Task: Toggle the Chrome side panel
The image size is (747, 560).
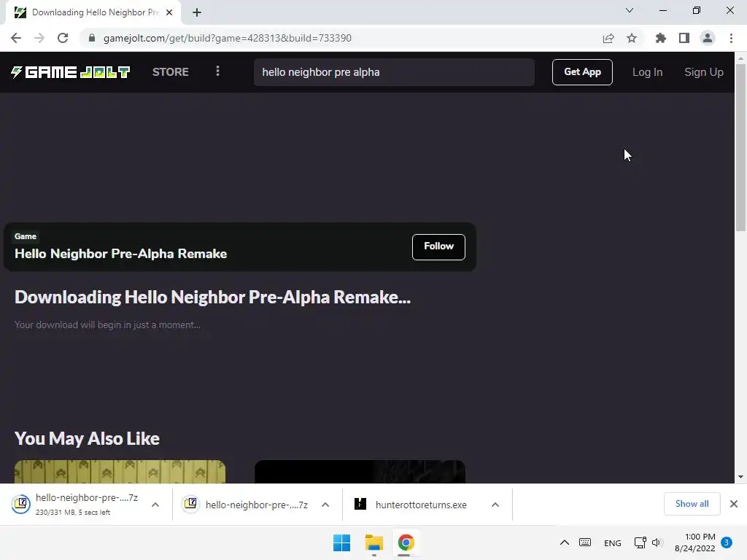Action: click(x=684, y=38)
